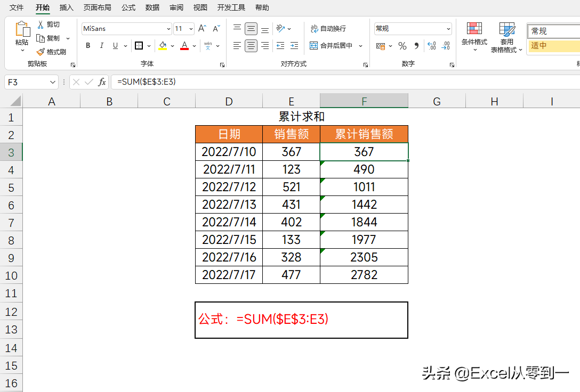Decrease decimal places
The width and height of the screenshot is (580, 392).
coord(446,46)
